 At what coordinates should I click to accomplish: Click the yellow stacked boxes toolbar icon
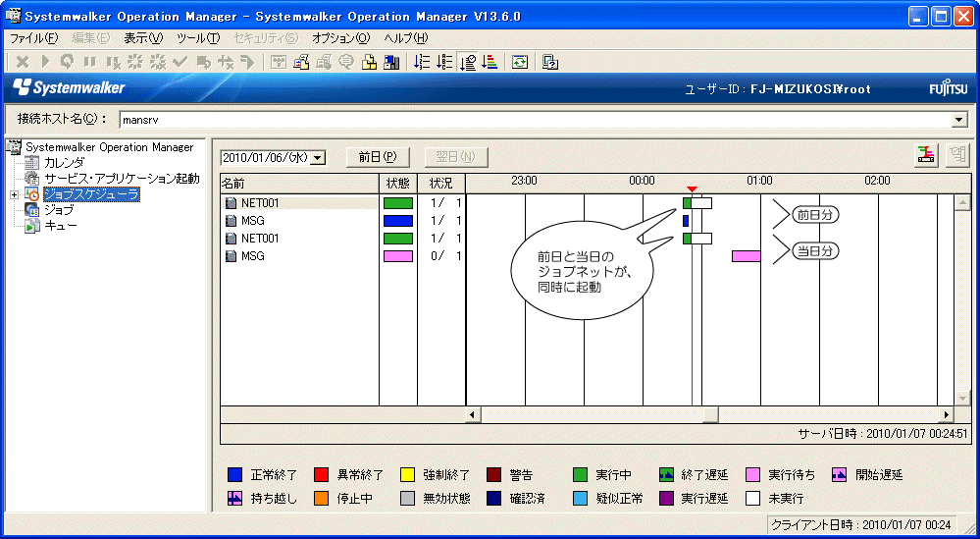pyautogui.click(x=370, y=62)
